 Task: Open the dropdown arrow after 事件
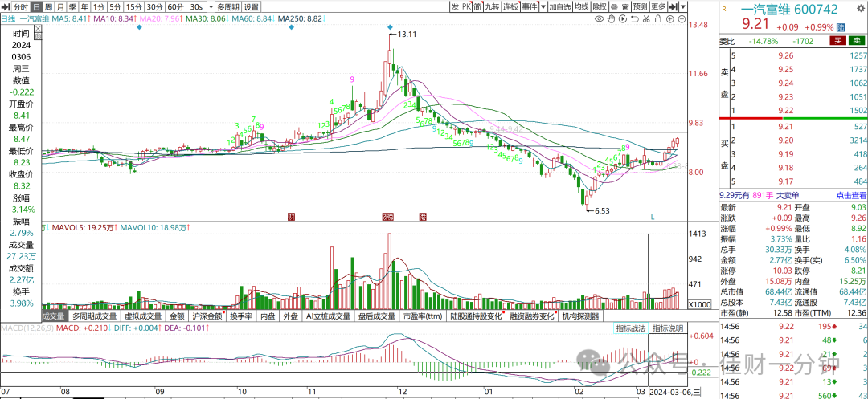click(543, 7)
